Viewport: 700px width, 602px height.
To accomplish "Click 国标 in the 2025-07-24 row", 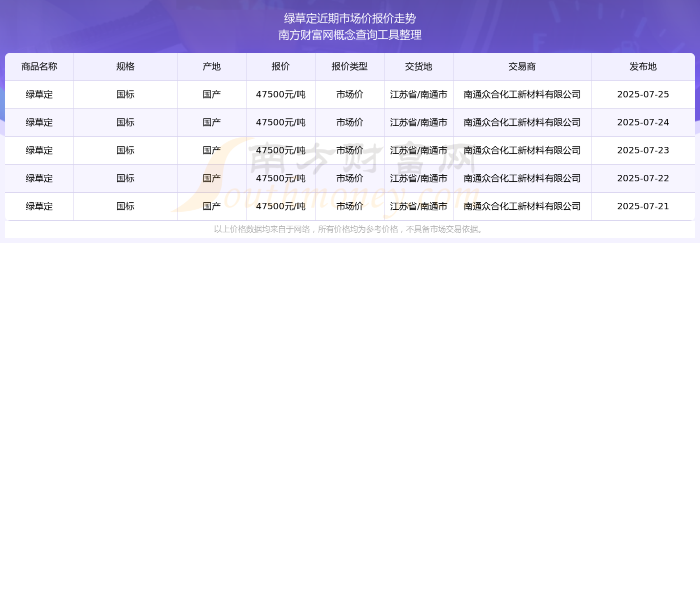I will (x=125, y=122).
